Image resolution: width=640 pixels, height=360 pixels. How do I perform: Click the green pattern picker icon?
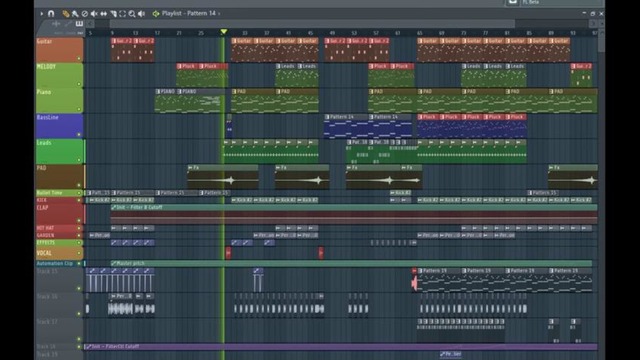point(156,14)
